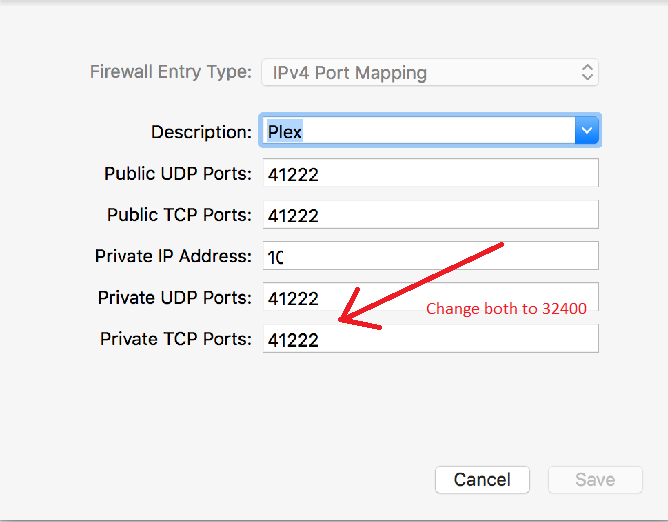Click the Save button

click(594, 480)
